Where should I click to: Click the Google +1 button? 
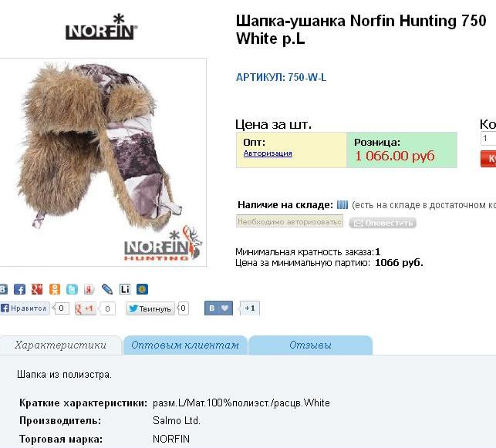(x=86, y=308)
